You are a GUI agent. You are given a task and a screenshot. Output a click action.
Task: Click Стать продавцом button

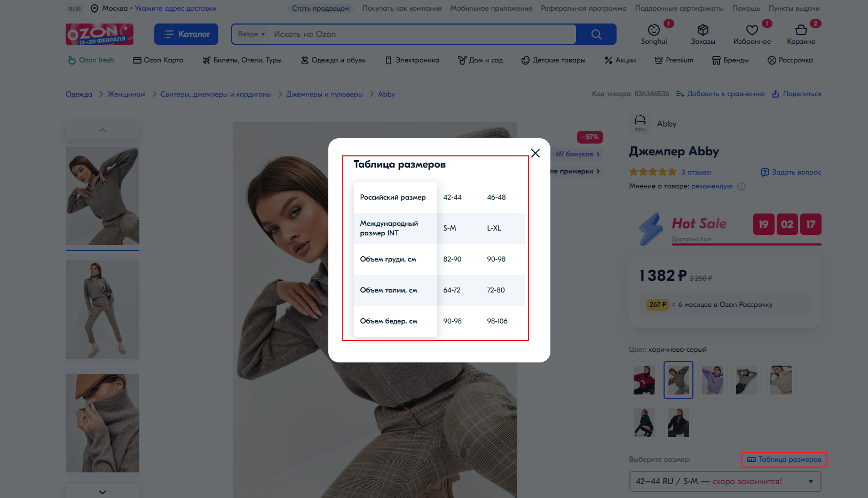click(320, 9)
